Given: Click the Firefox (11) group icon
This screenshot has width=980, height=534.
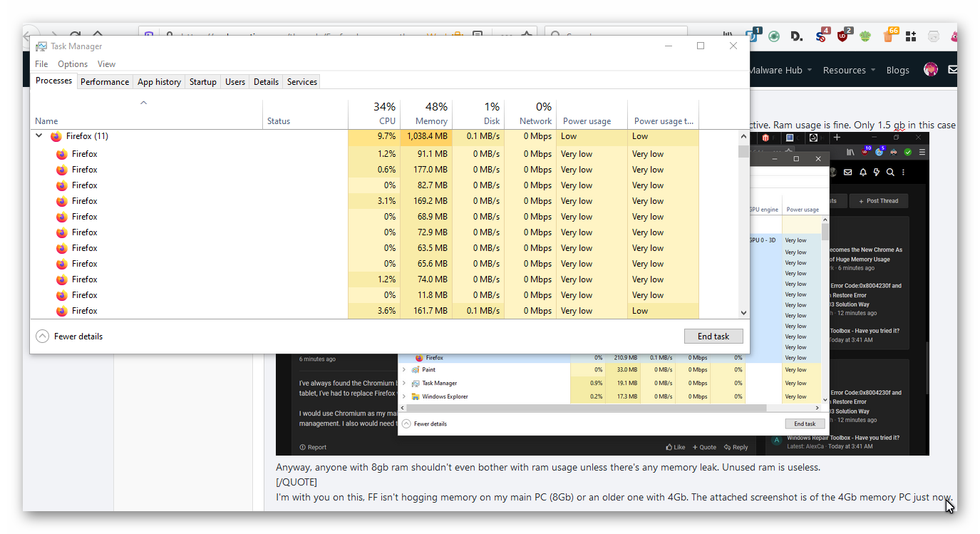Looking at the screenshot, I should 56,136.
